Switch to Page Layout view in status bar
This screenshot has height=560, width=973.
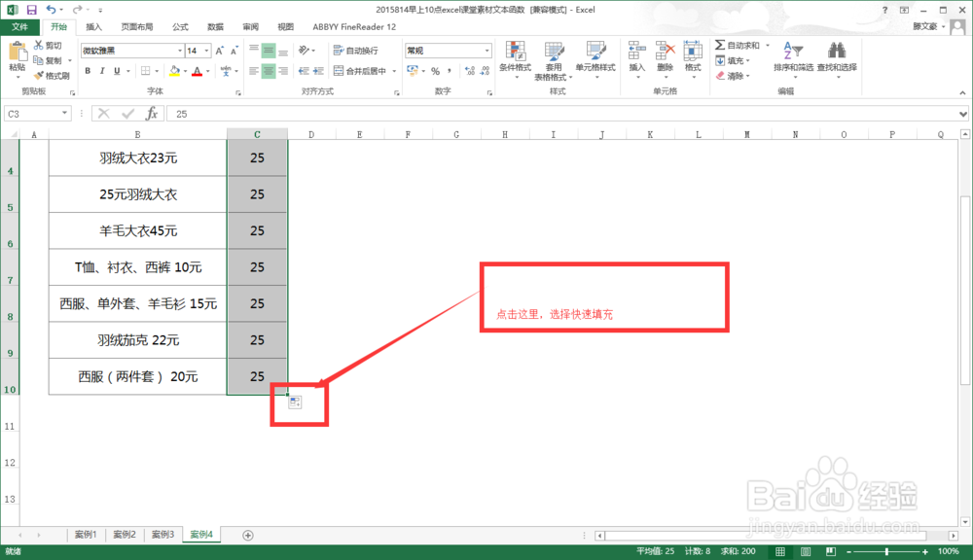[x=805, y=551]
